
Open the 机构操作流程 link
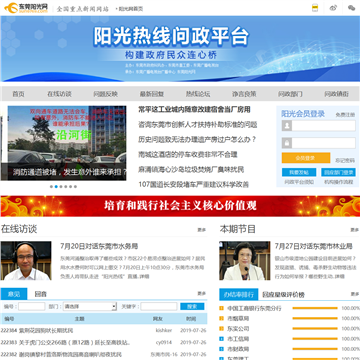[x=338, y=182]
